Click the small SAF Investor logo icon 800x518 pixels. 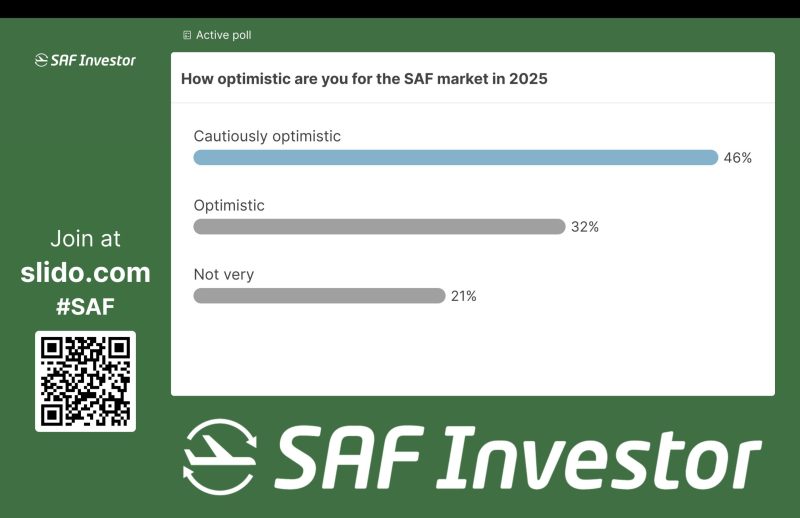[41, 60]
